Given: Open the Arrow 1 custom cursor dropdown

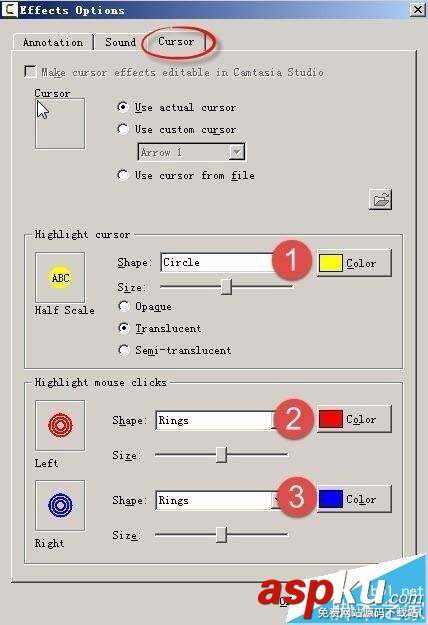Looking at the screenshot, I should (x=191, y=152).
